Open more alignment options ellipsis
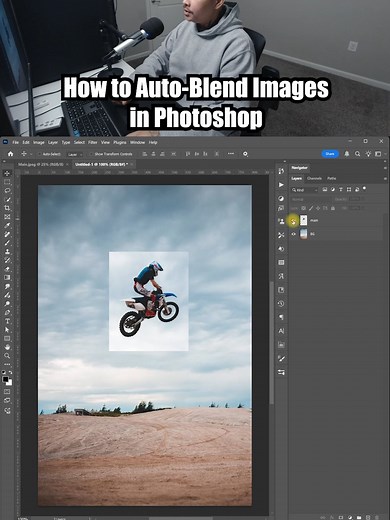 [x=231, y=154]
